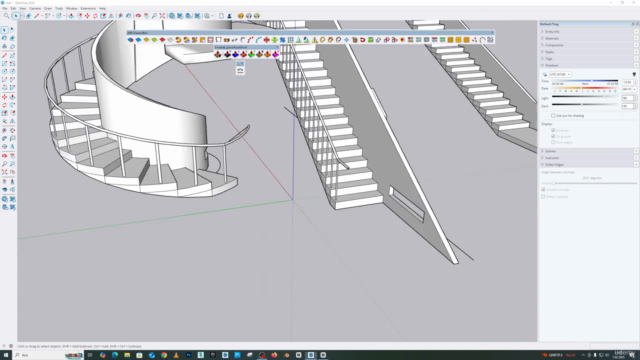Open the Edit menu
The width and height of the screenshot is (640, 360).
pyautogui.click(x=13, y=8)
